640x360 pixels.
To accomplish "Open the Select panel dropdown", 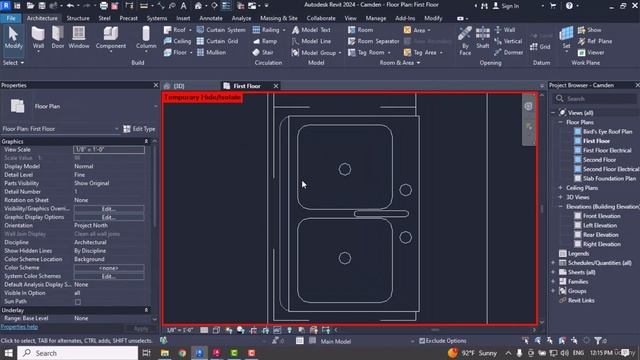I will [13, 63].
